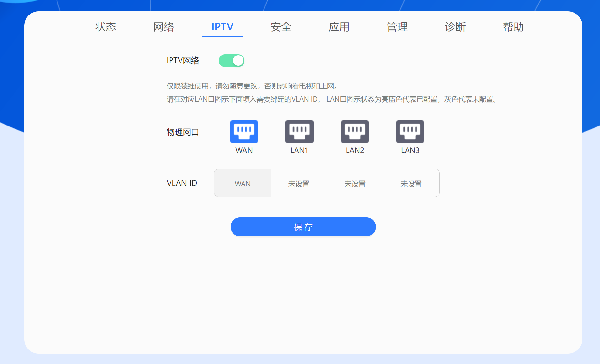Open the 状态 tab
600x364 pixels.
(x=106, y=27)
